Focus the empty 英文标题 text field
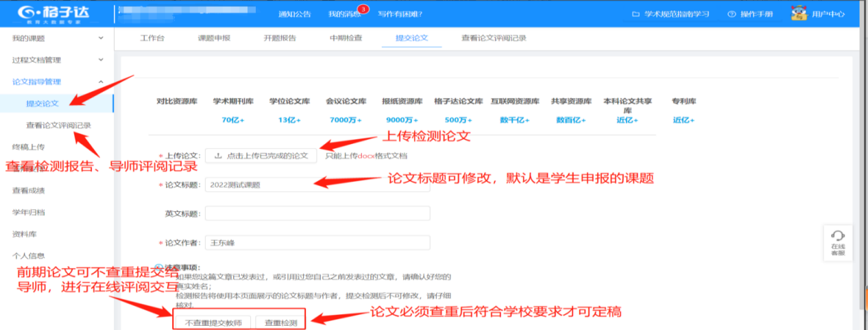 click(317, 213)
